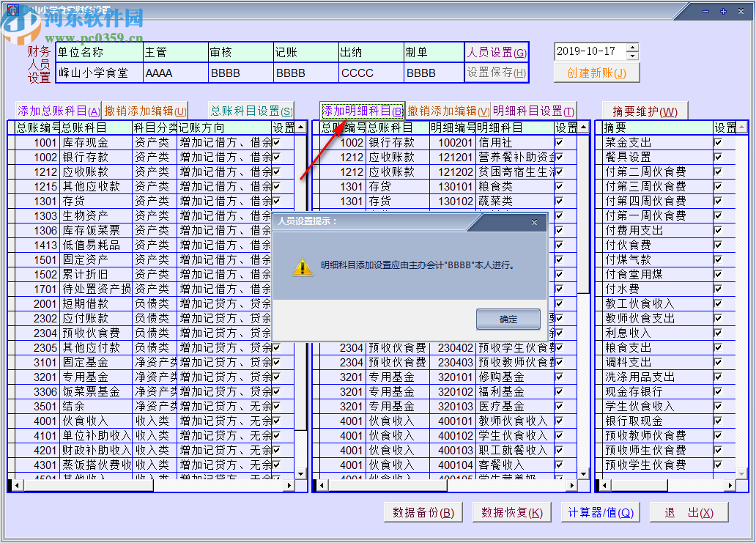Toggle the checkbox for 利息收入
The height and width of the screenshot is (543, 756).
[719, 333]
